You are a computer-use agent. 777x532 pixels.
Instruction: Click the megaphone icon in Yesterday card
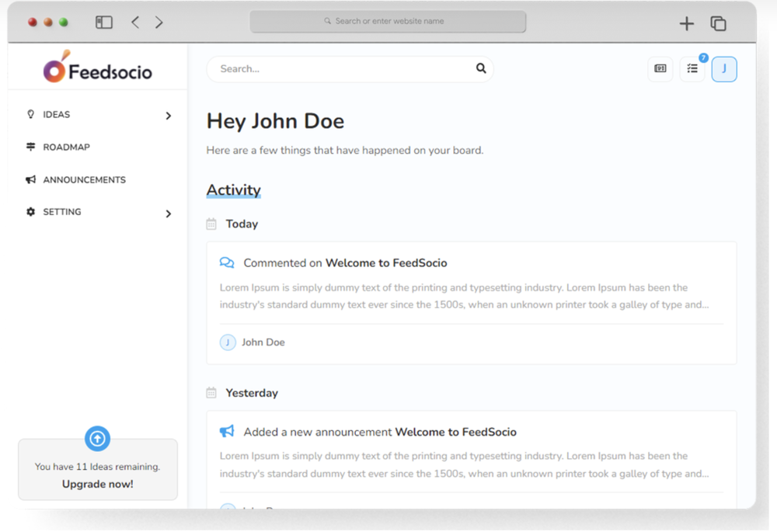point(227,431)
